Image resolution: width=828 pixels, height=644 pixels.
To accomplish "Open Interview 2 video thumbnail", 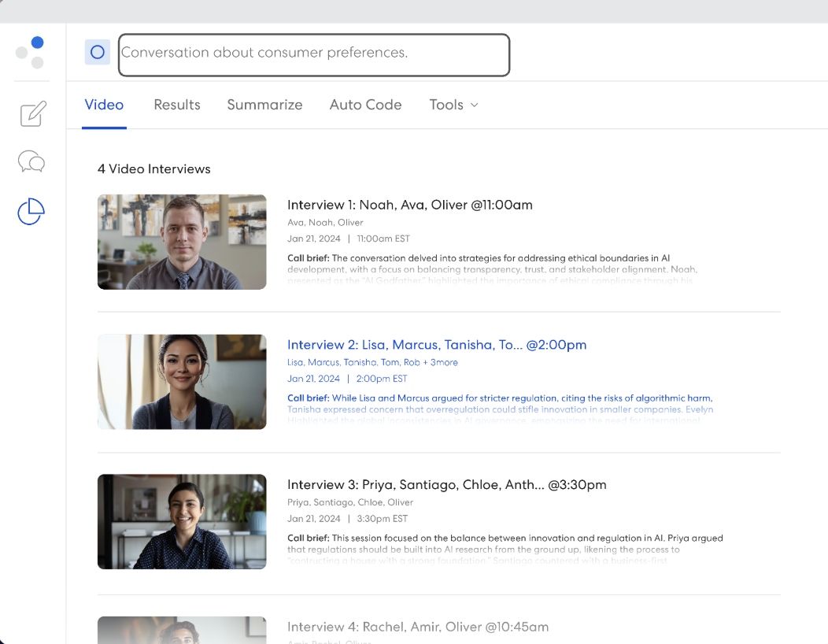I will click(182, 382).
